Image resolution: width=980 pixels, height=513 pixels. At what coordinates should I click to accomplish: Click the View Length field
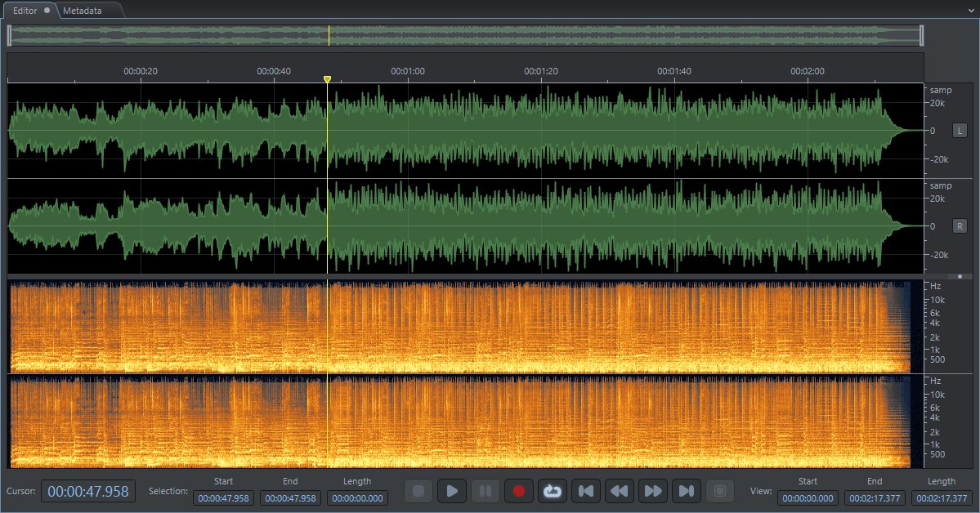tap(942, 498)
